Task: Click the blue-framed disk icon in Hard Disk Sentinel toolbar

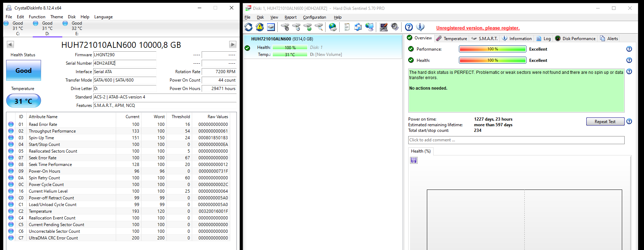Action: [x=271, y=27]
